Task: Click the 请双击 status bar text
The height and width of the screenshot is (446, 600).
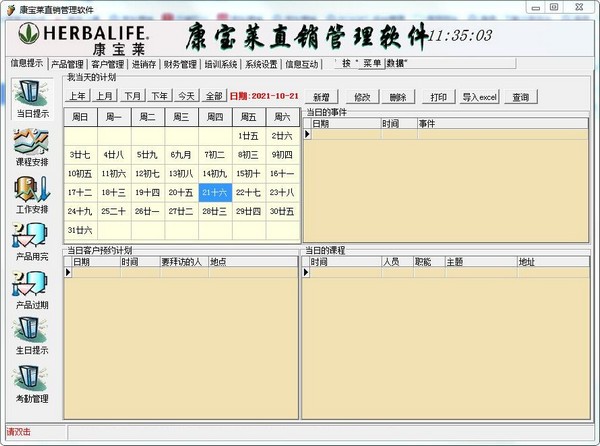Action: tap(19, 432)
